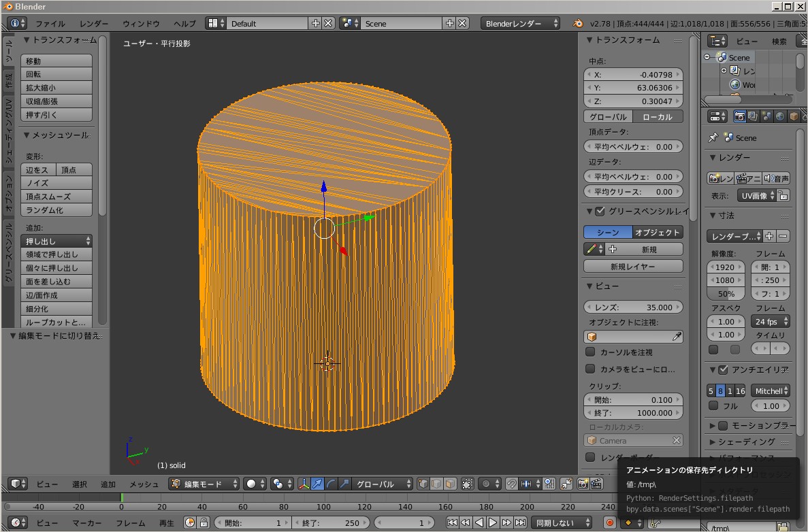Open the Render properties camera tab
This screenshot has width=808, height=532.
click(x=739, y=116)
